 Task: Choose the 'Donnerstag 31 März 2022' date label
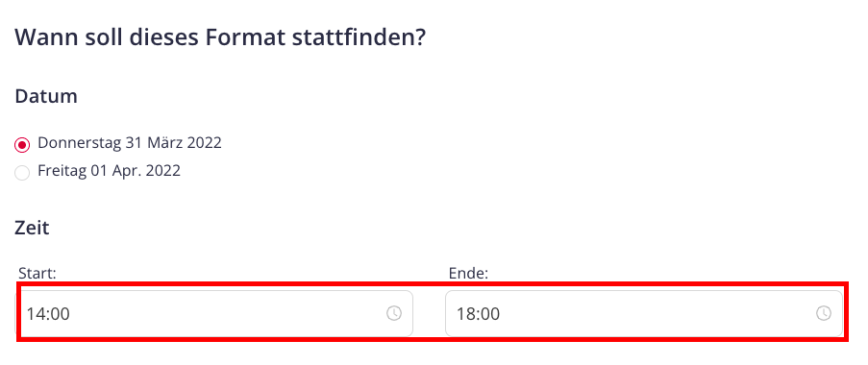130,143
